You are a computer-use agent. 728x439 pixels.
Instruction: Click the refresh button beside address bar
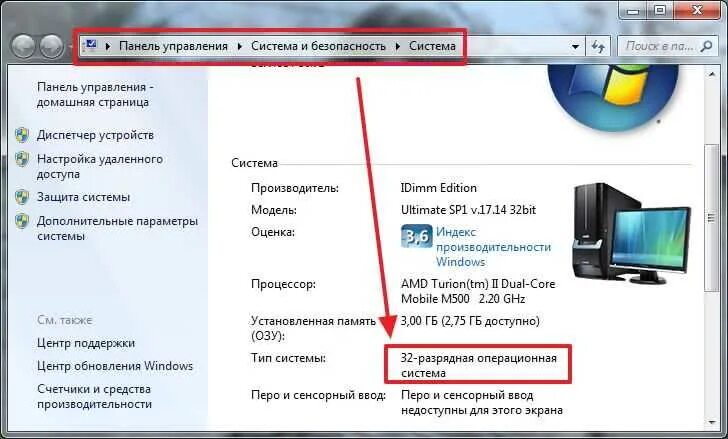click(598, 46)
